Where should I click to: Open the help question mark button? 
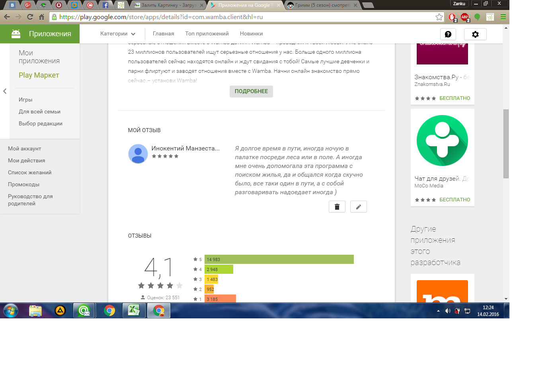448,34
